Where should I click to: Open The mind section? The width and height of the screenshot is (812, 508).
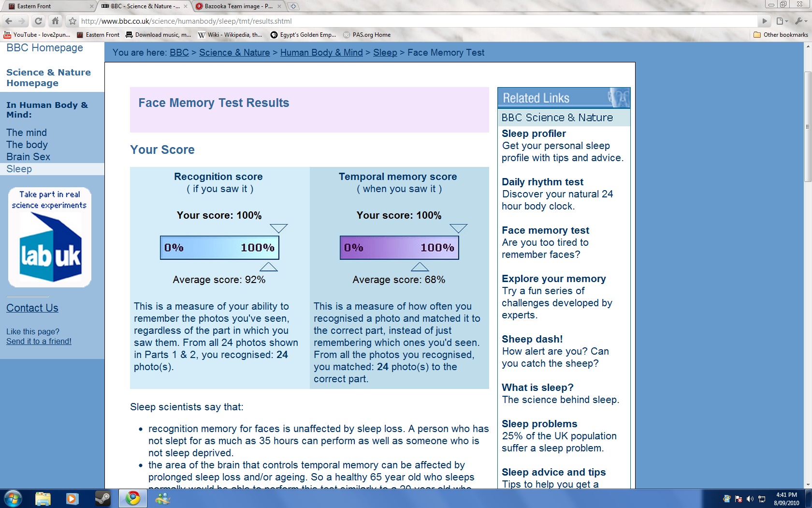[x=27, y=133]
